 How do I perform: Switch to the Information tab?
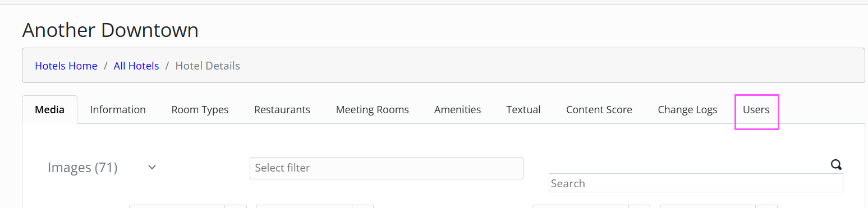coord(118,110)
